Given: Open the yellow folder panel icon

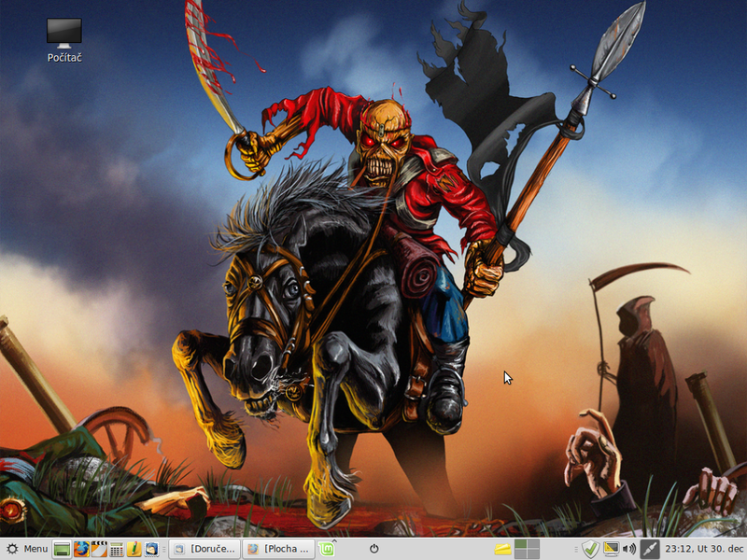Looking at the screenshot, I should (x=503, y=549).
